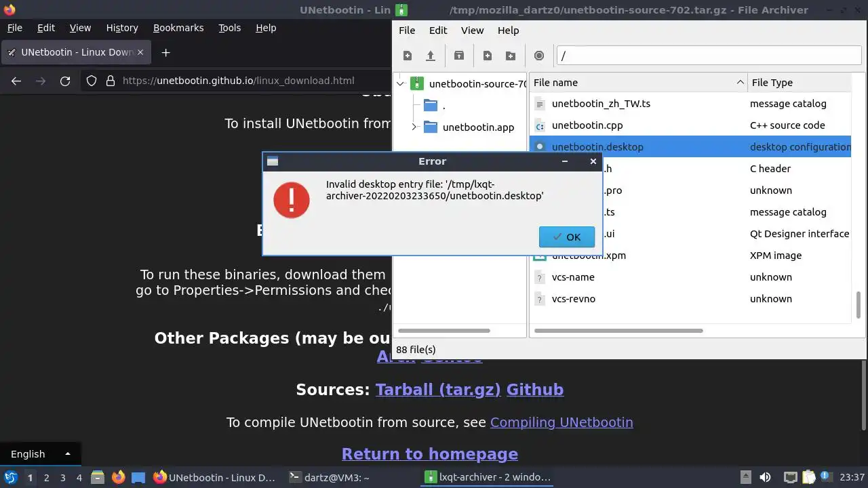
Task: Click the New archive toolbar icon
Action: click(408, 56)
